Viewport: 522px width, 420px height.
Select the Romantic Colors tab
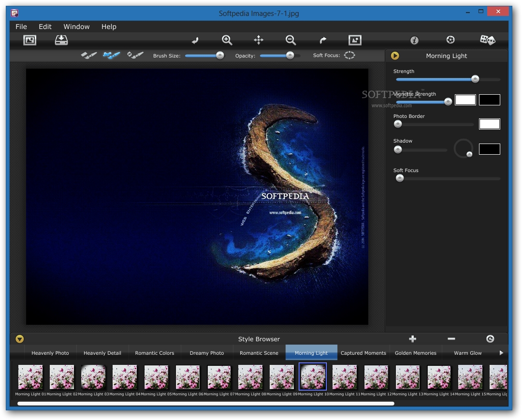[155, 353]
